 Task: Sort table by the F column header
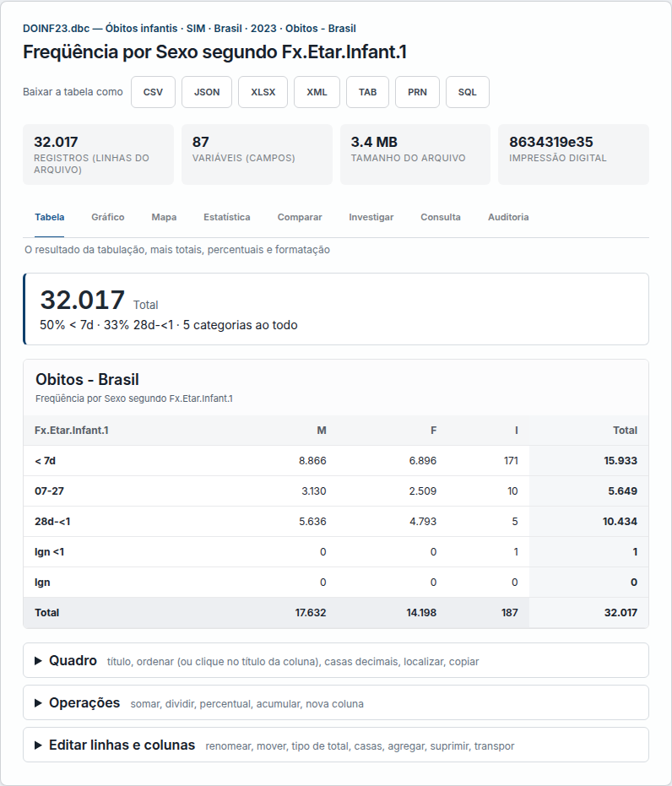click(433, 430)
